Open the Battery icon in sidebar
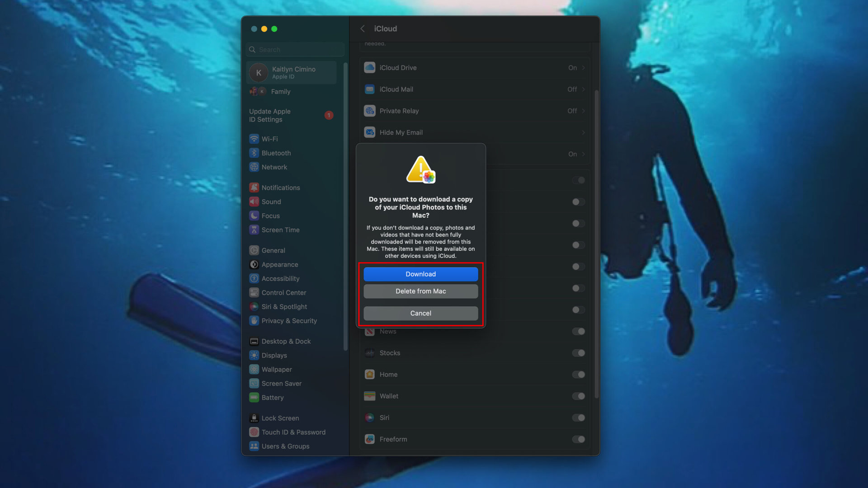Image resolution: width=868 pixels, height=488 pixels. (x=254, y=397)
